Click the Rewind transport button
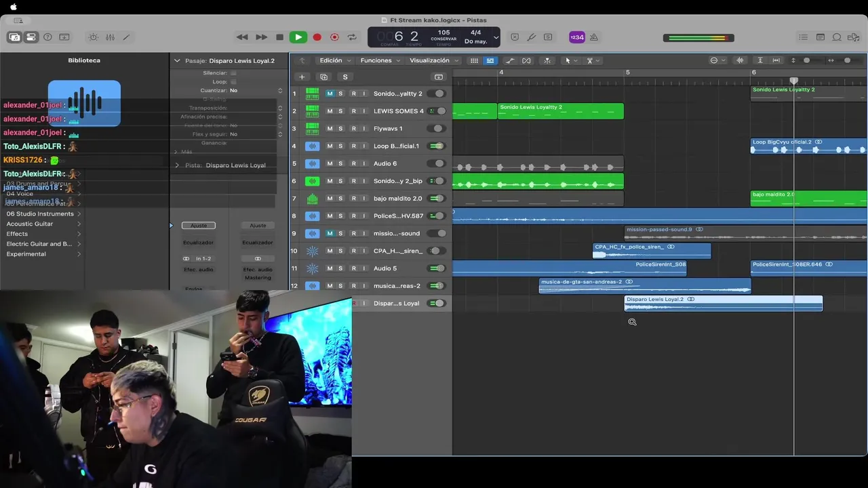This screenshot has width=868, height=488. (x=242, y=37)
